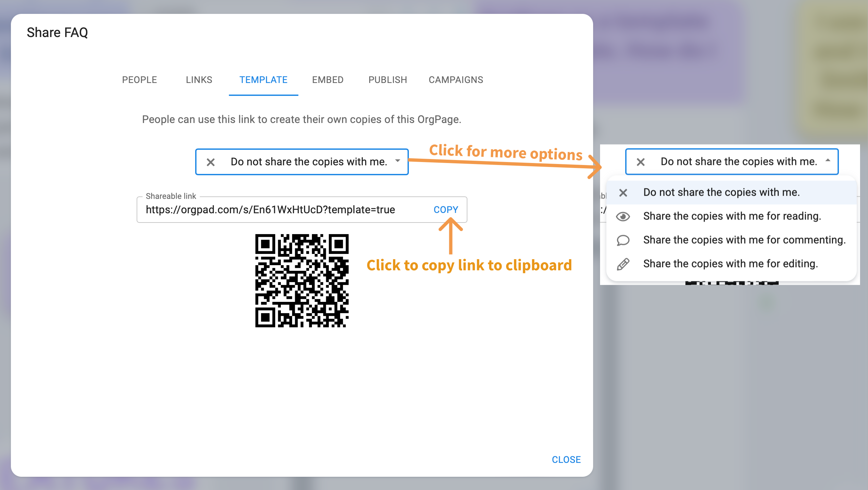The height and width of the screenshot is (490, 868).
Task: Go to the Embed tab
Action: tap(327, 80)
